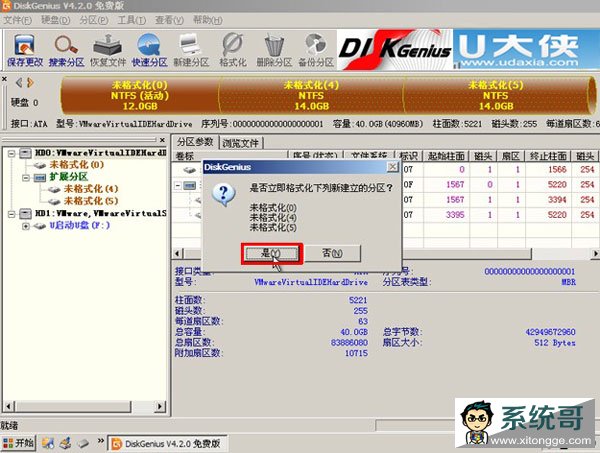Click the 终止柱面 column header

pyautogui.click(x=548, y=156)
